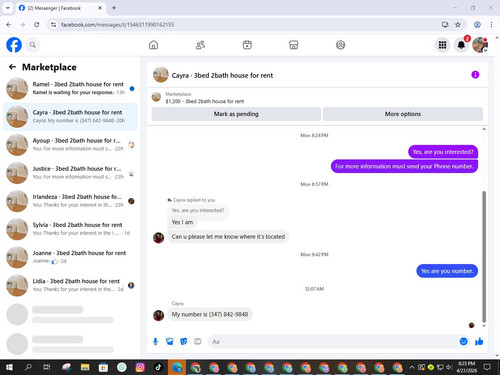Click the 'Yes I am' reply bubble
This screenshot has width=500, height=375.
182,222
